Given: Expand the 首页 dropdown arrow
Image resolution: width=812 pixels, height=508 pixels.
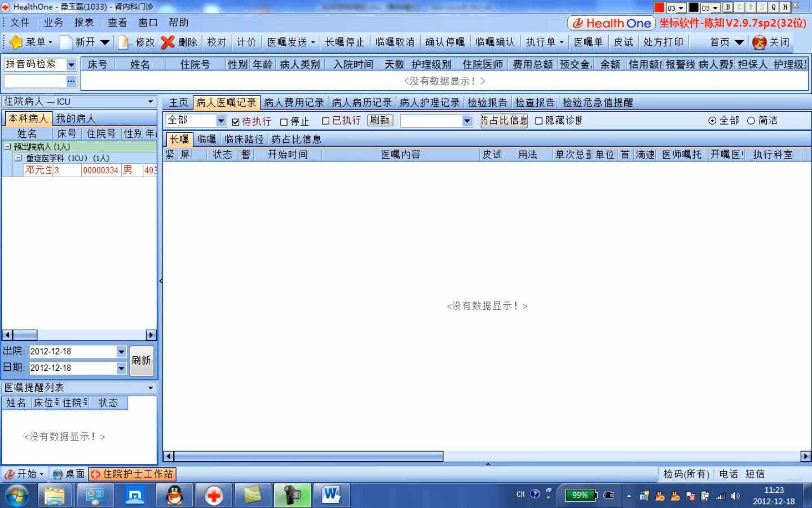Looking at the screenshot, I should tap(739, 42).
